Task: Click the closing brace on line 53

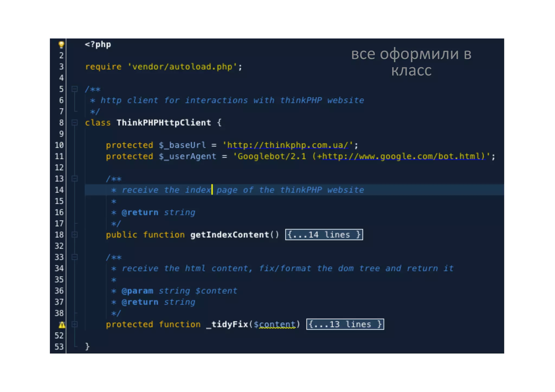Action: click(87, 347)
